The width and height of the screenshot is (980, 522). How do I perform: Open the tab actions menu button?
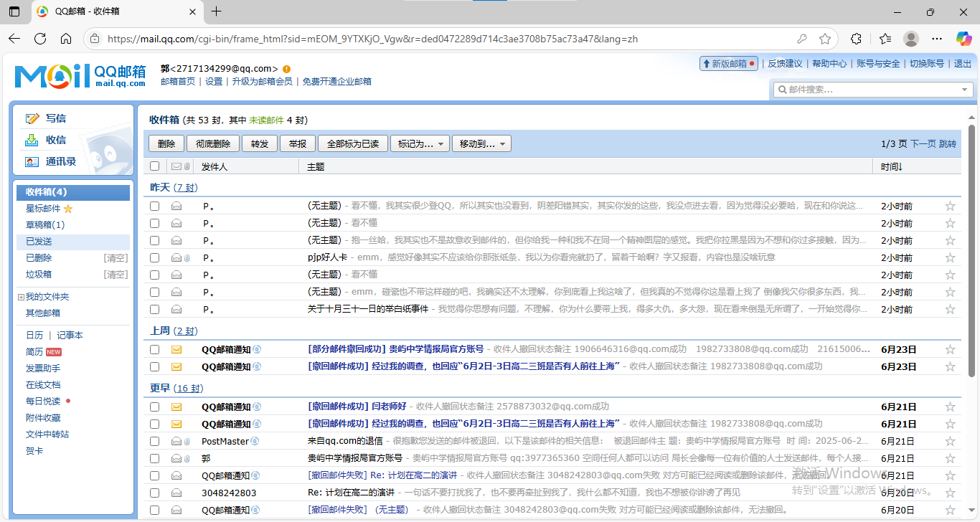[x=14, y=11]
